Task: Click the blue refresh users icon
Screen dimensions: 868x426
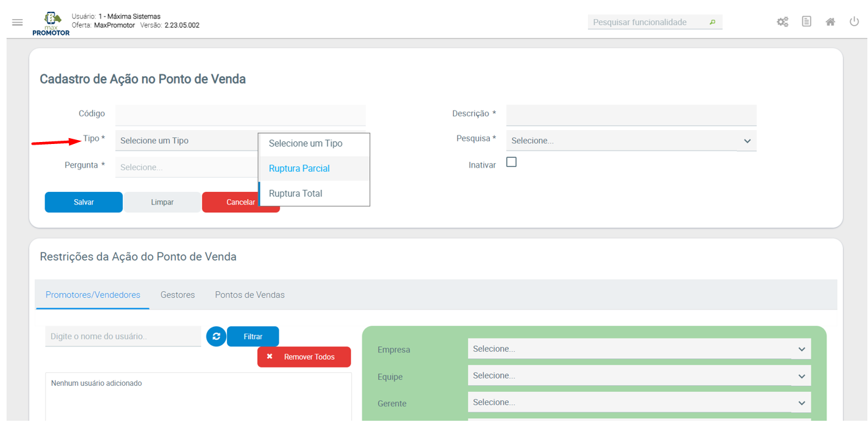Action: click(216, 337)
